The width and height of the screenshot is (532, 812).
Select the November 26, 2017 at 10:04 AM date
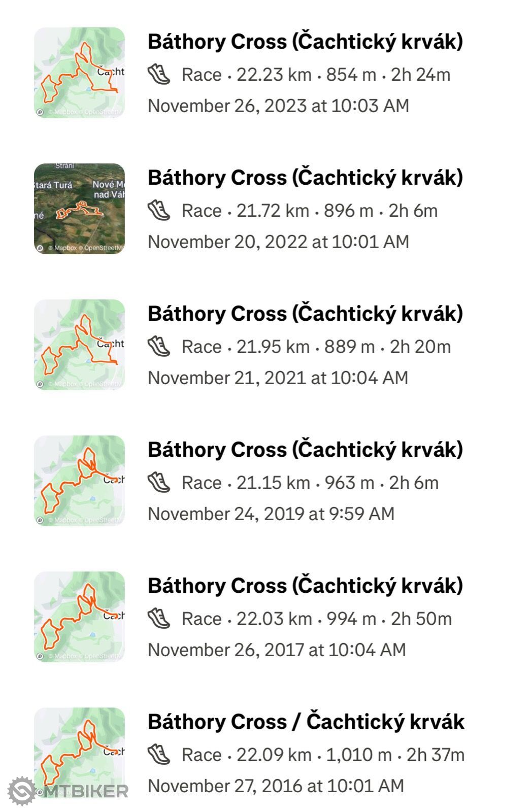coord(277,650)
